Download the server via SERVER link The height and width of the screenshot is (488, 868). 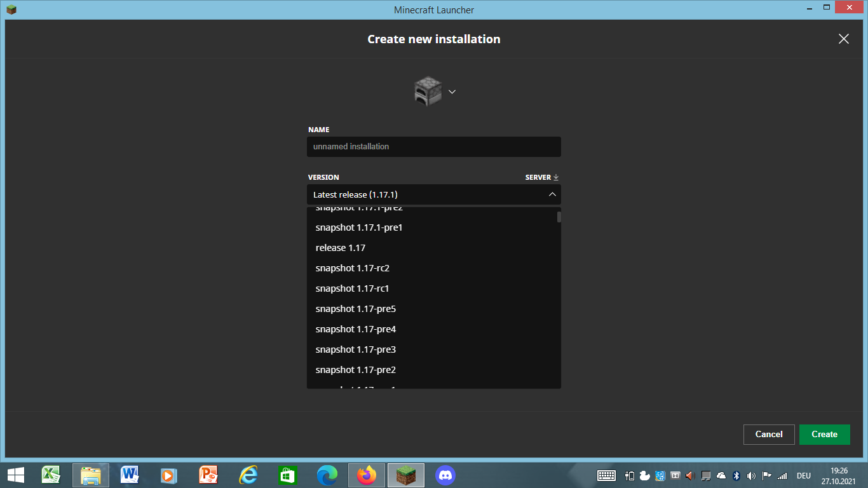[x=541, y=177]
